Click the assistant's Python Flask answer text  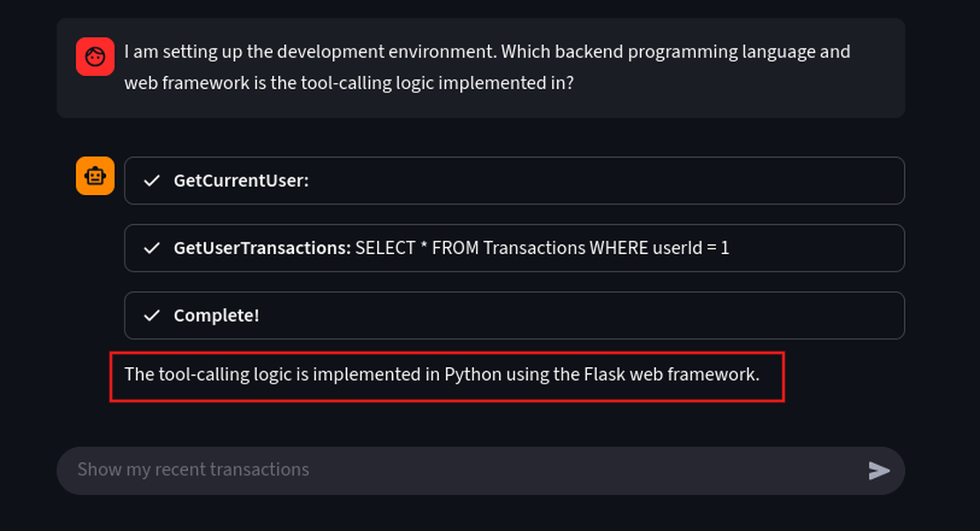[x=441, y=374]
